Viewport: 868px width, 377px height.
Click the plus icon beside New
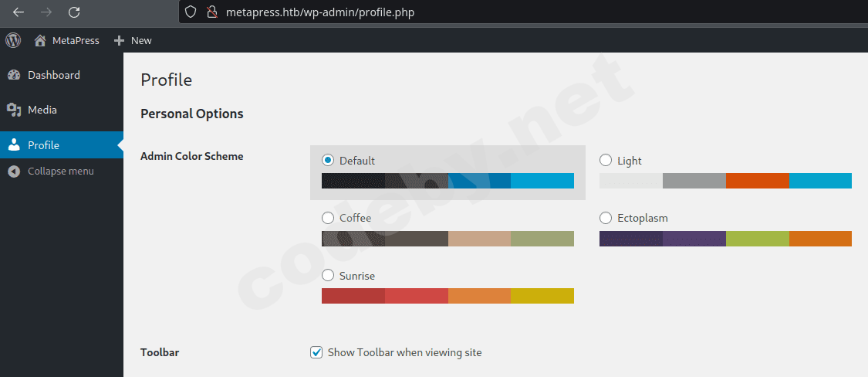[119, 40]
